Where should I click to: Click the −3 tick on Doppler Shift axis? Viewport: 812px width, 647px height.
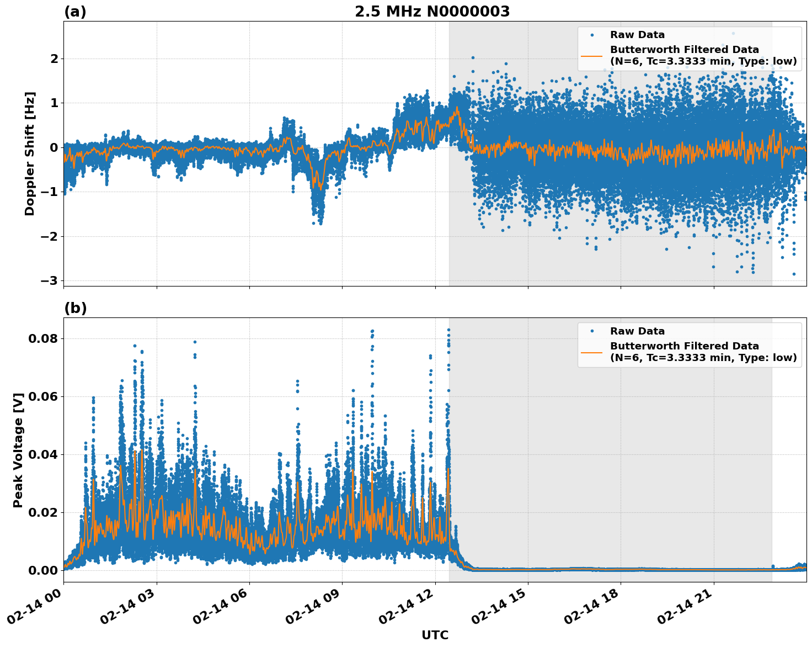(x=49, y=281)
